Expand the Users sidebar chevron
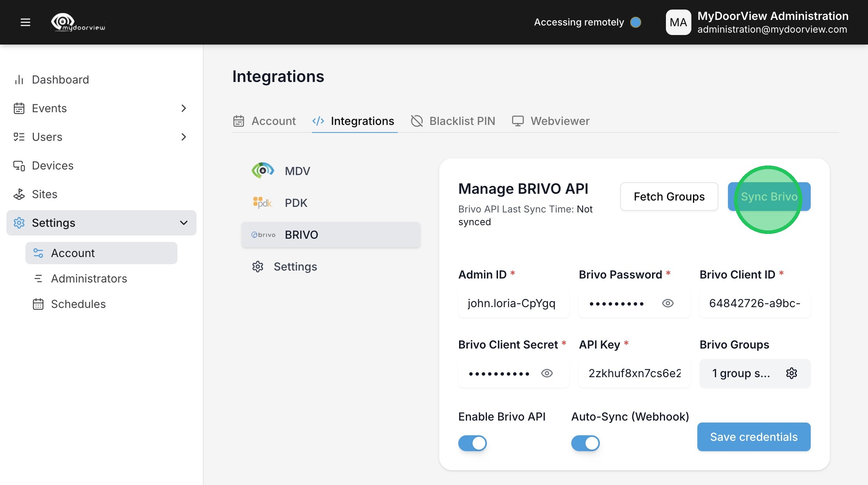868x485 pixels. pyautogui.click(x=183, y=137)
